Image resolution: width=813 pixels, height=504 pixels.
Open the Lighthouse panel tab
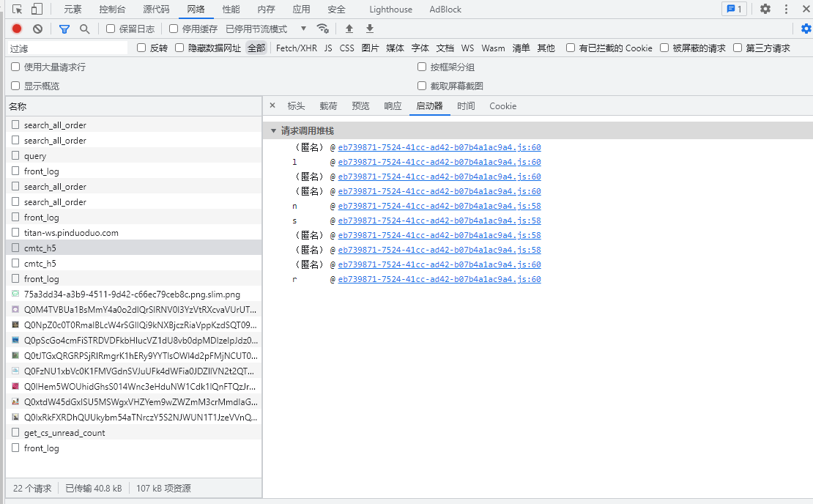391,10
